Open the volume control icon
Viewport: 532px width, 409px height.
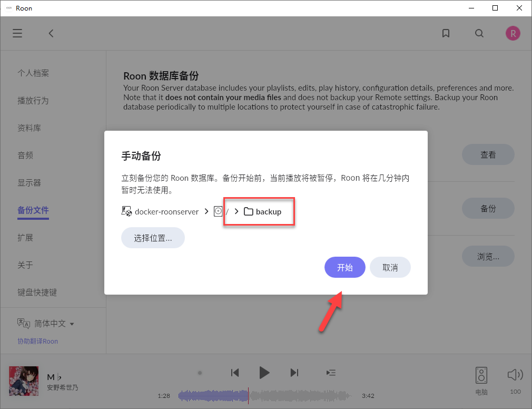(515, 375)
